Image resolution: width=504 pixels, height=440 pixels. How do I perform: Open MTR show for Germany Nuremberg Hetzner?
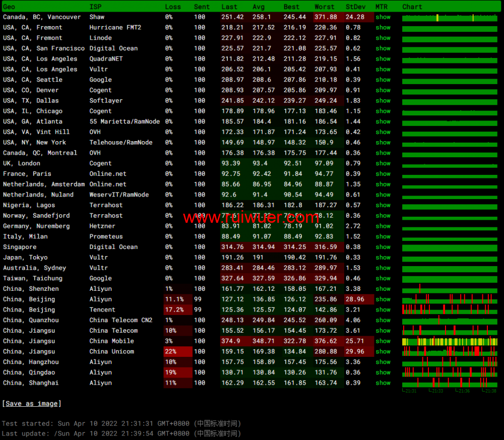pyautogui.click(x=383, y=226)
